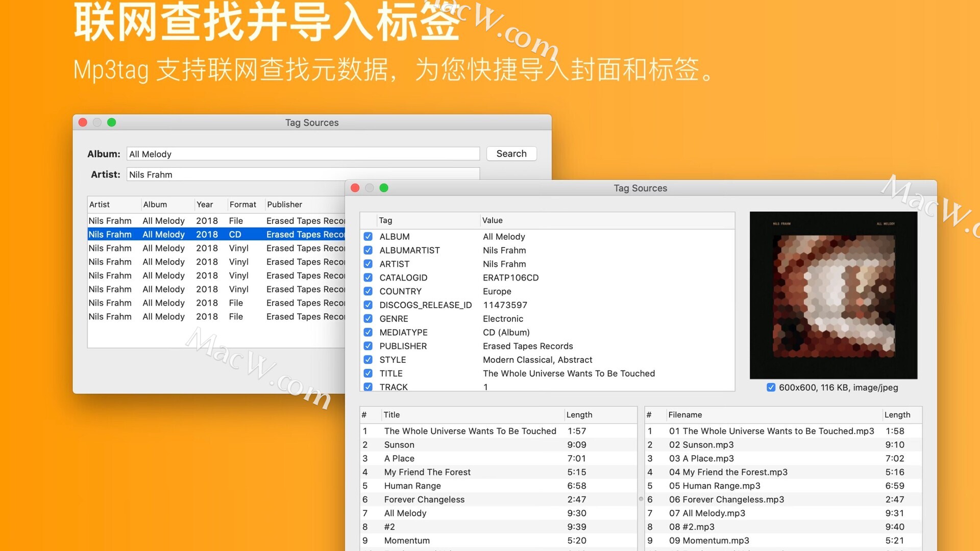Select the first File format release row
Viewport: 980px width, 551px height.
click(216, 221)
